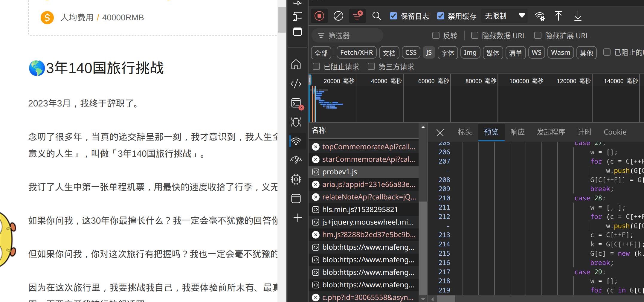
Task: Select the hls.min.js request row
Action: (360, 210)
